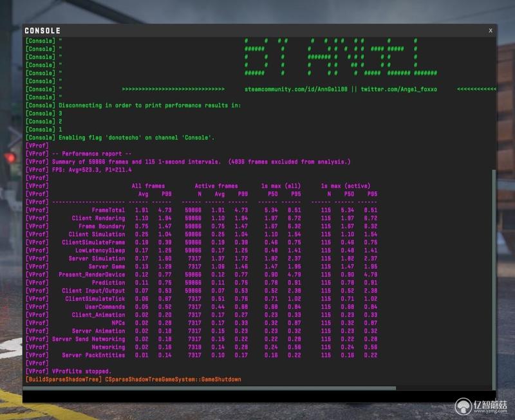
Task: Select the Client Rendering row label
Action: [98, 218]
